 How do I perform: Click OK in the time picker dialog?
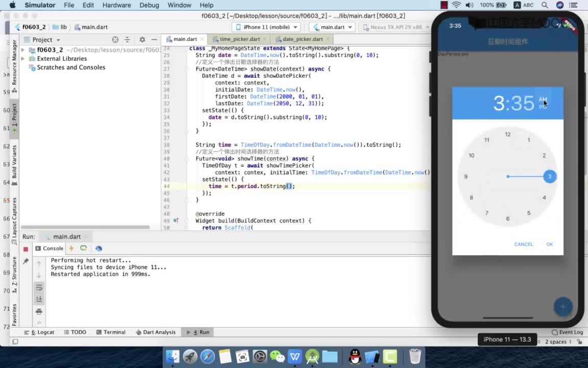click(549, 244)
